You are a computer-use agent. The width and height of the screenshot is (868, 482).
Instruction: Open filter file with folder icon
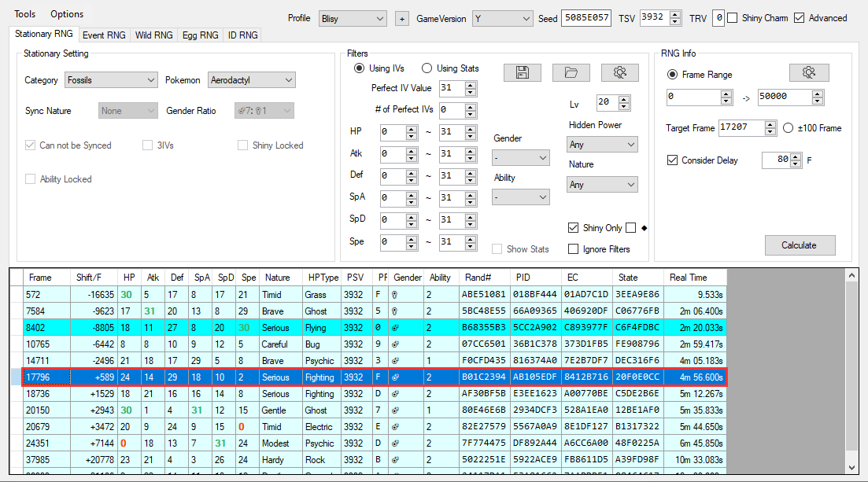571,72
